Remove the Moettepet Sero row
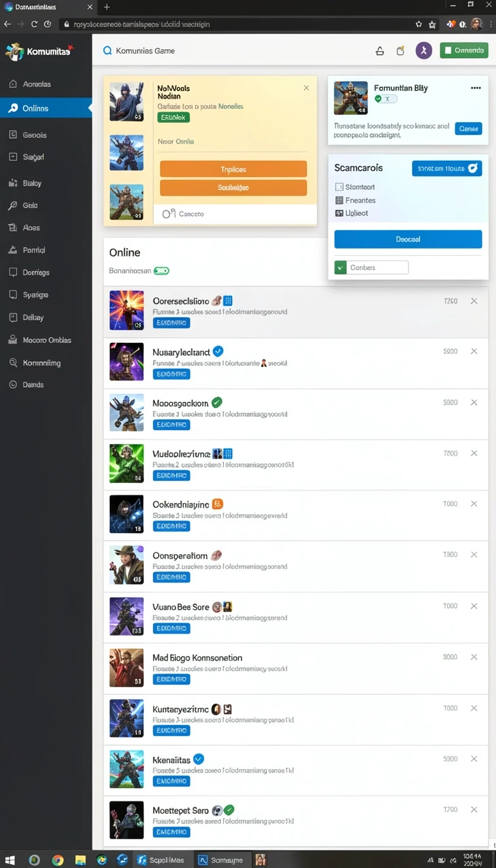496x868 pixels. pos(474,809)
